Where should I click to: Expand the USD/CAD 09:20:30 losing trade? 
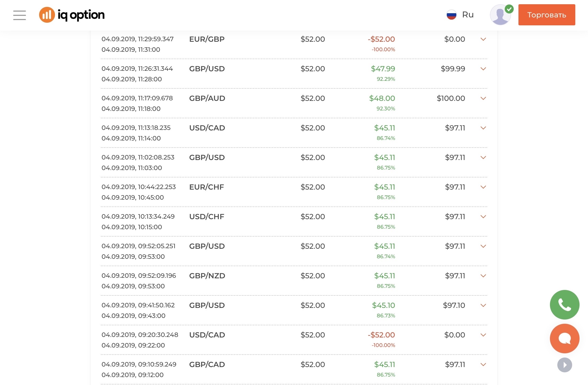(x=483, y=335)
